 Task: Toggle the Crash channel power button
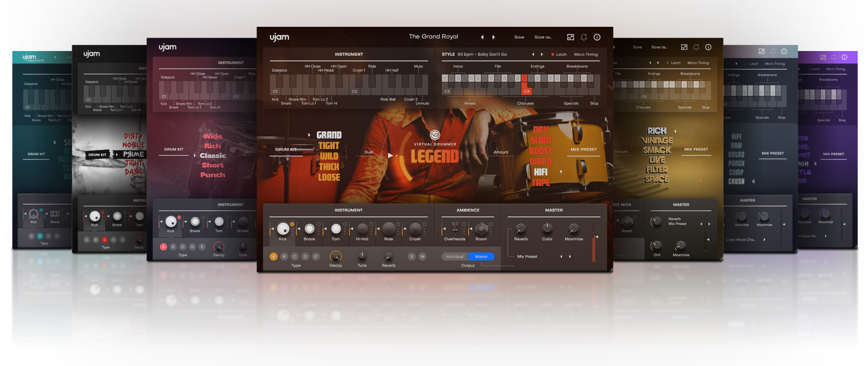pos(424,224)
